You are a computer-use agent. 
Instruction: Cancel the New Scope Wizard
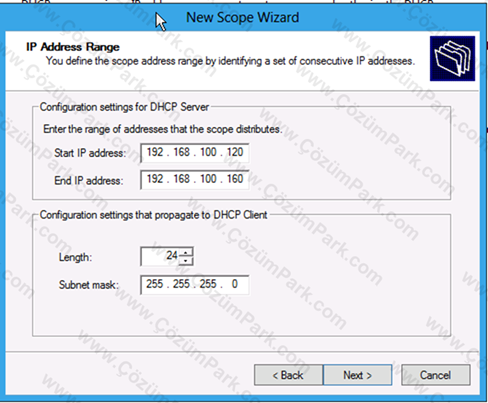pos(436,375)
